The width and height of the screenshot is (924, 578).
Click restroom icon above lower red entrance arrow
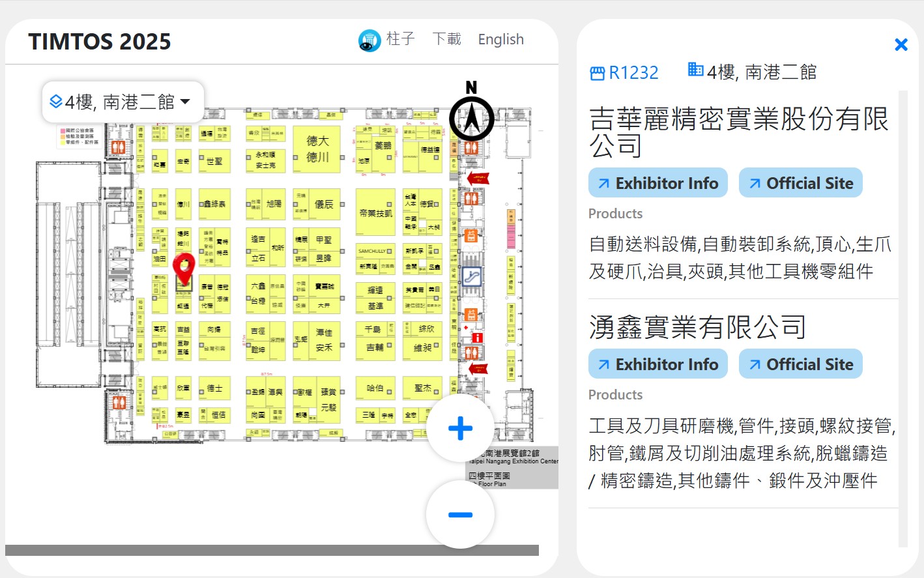(471, 353)
